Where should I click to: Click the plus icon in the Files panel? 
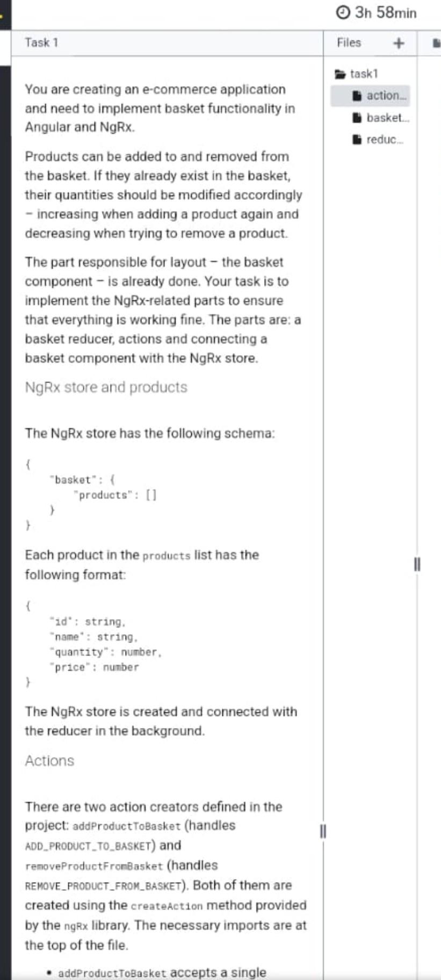coord(399,44)
